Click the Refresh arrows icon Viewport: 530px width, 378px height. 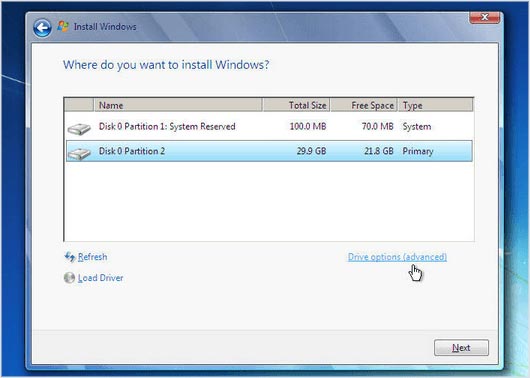[70, 257]
